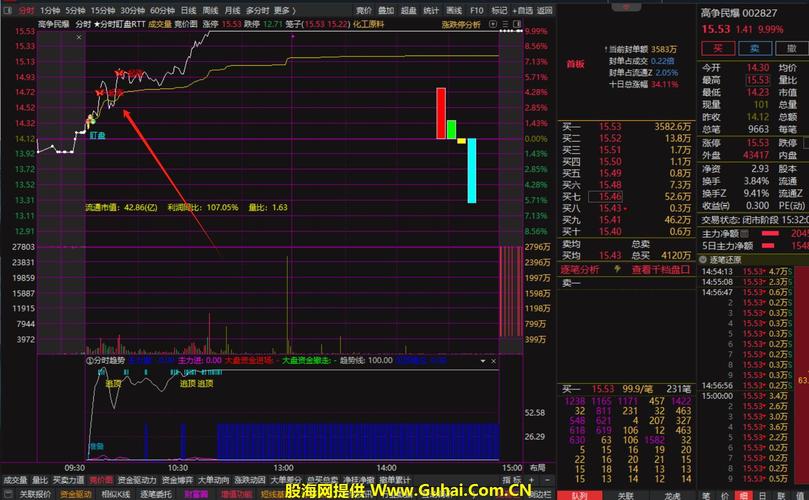Expand the 更多 periods menu
The width and height of the screenshot is (809, 500).
pyautogui.click(x=284, y=10)
